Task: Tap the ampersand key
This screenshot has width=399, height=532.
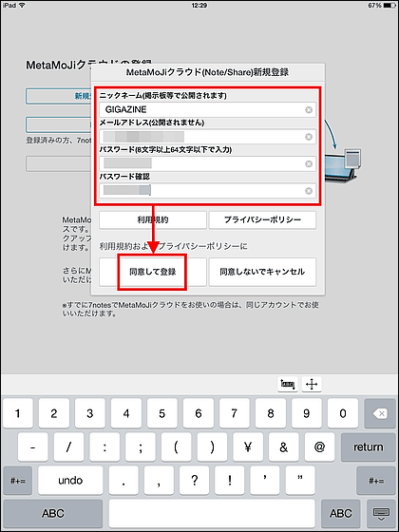Action: point(284,446)
